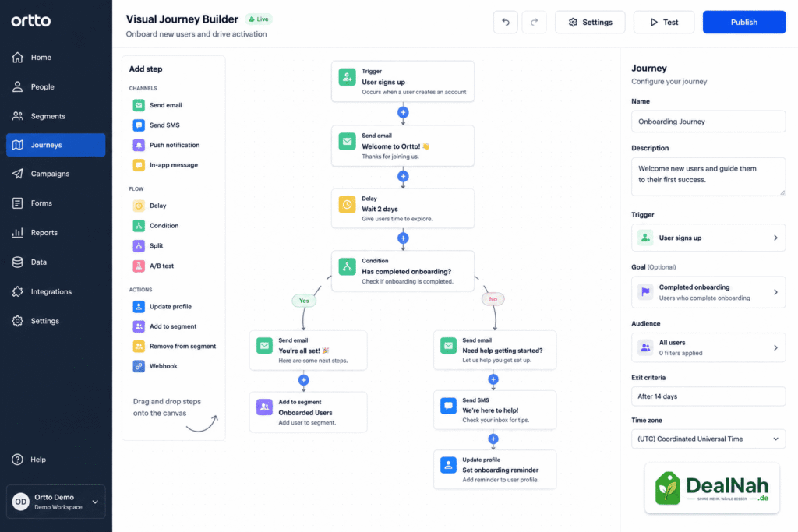Select Push notification step icon

[139, 145]
